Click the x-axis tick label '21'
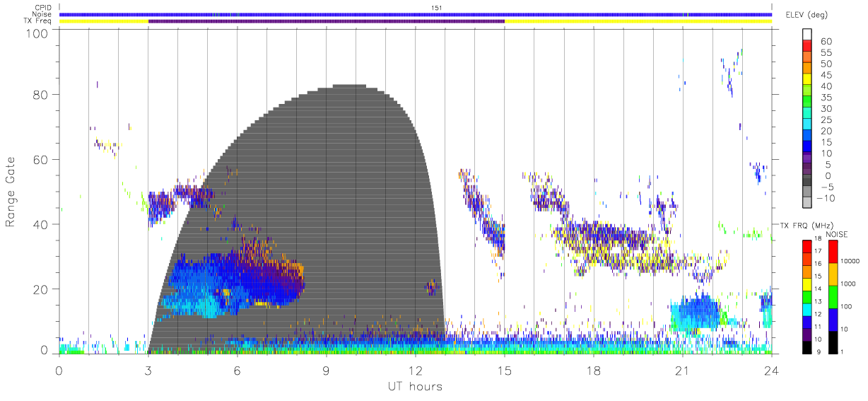Viewport: 868px width, 401px height. click(x=683, y=371)
